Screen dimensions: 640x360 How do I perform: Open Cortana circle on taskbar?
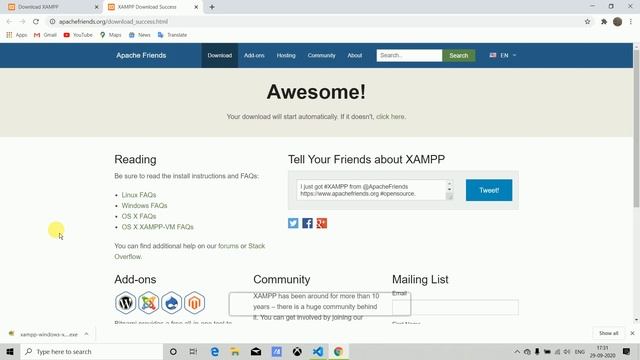coord(173,351)
